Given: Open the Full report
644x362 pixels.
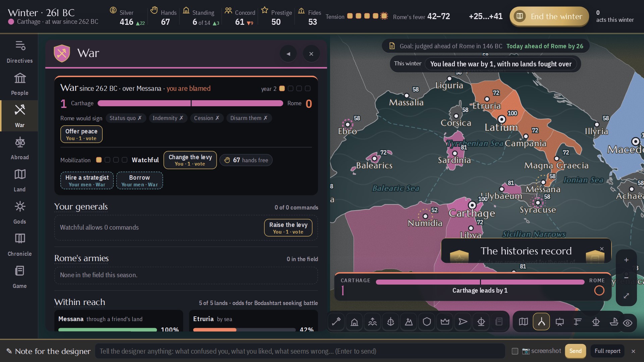Looking at the screenshot, I should [x=607, y=351].
